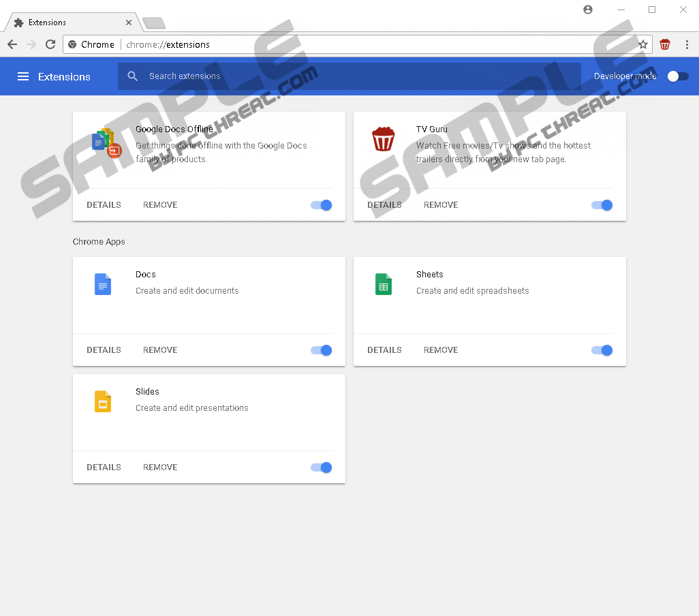Click the Sheets app name
The image size is (699, 616).
pos(430,275)
